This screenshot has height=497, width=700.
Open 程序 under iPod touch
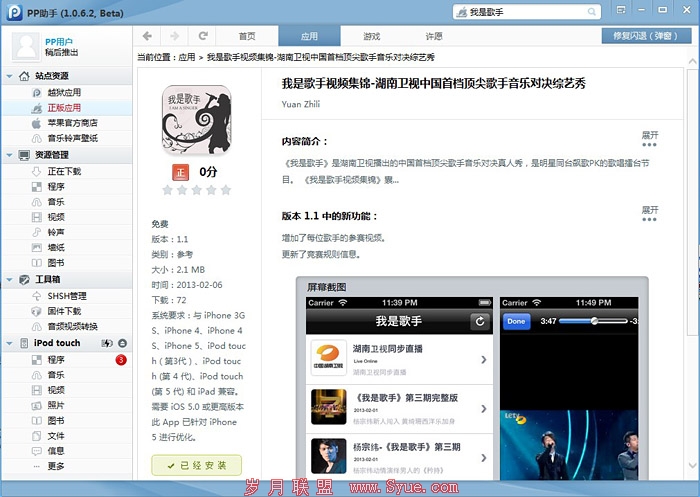click(67, 359)
